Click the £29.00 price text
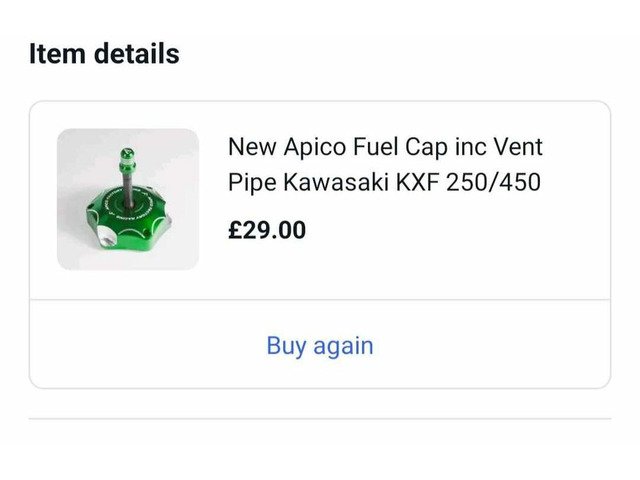Viewport: 640px width, 480px height. (267, 230)
